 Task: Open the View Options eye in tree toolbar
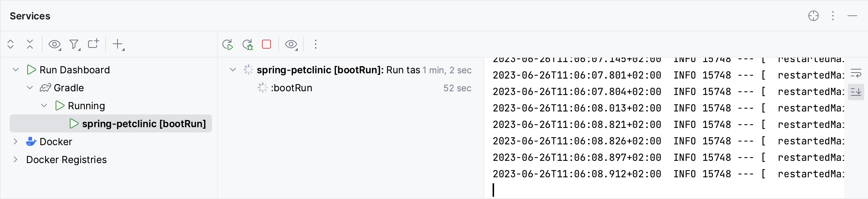click(54, 44)
